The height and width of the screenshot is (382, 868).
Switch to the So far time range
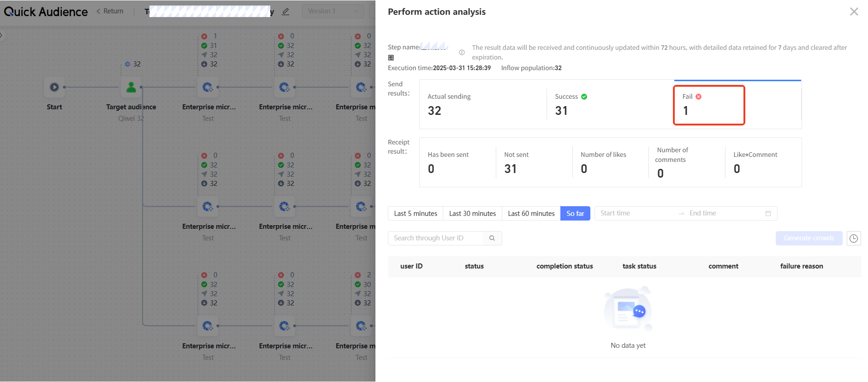click(575, 213)
